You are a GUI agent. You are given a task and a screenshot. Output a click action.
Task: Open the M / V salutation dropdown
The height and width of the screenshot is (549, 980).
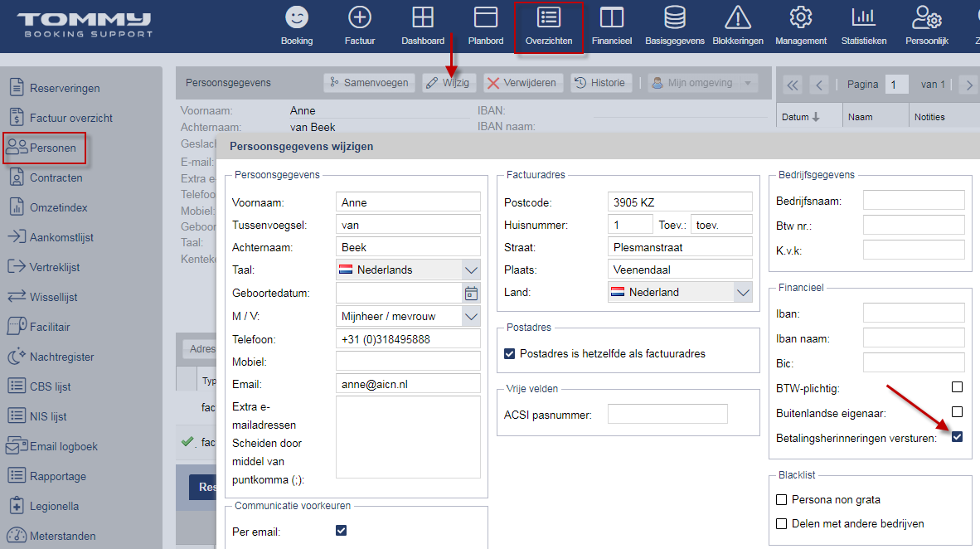click(471, 317)
